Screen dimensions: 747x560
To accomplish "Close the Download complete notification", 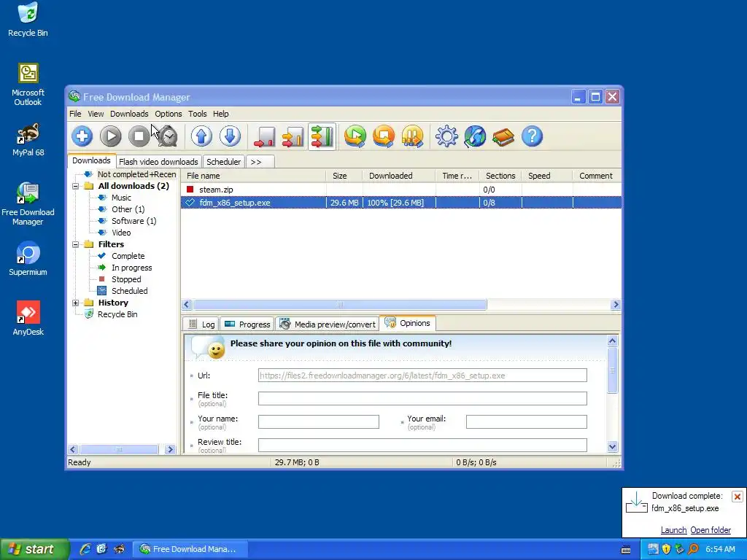I will [737, 497].
